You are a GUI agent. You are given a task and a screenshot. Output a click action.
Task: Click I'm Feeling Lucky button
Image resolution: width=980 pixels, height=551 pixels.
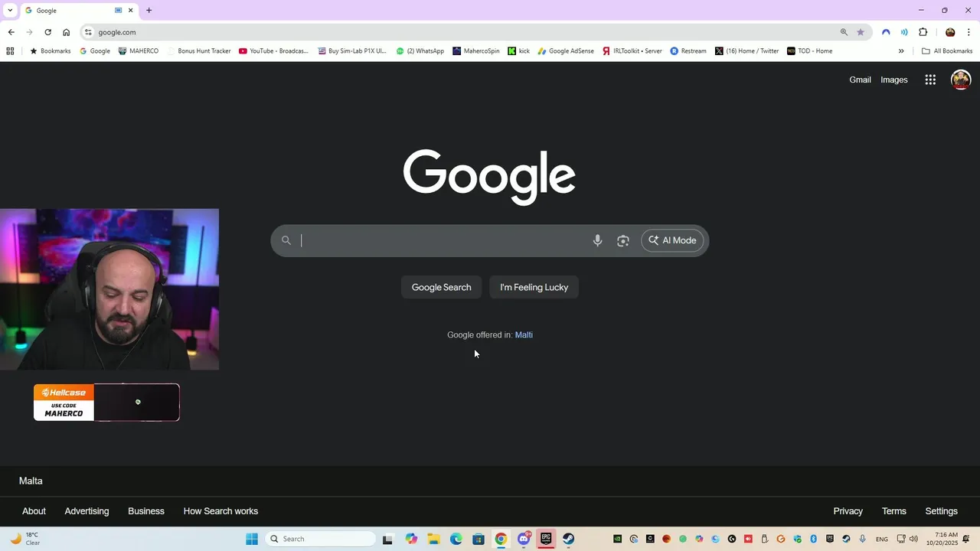[534, 287]
